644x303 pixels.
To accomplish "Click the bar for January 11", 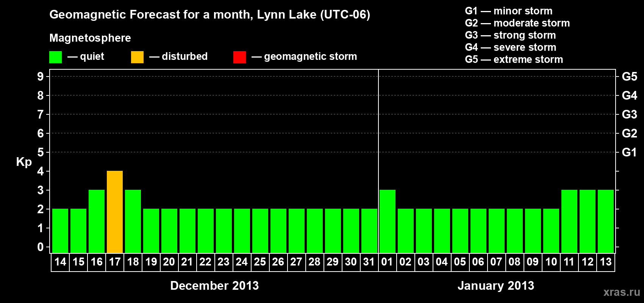I will click(x=569, y=221).
